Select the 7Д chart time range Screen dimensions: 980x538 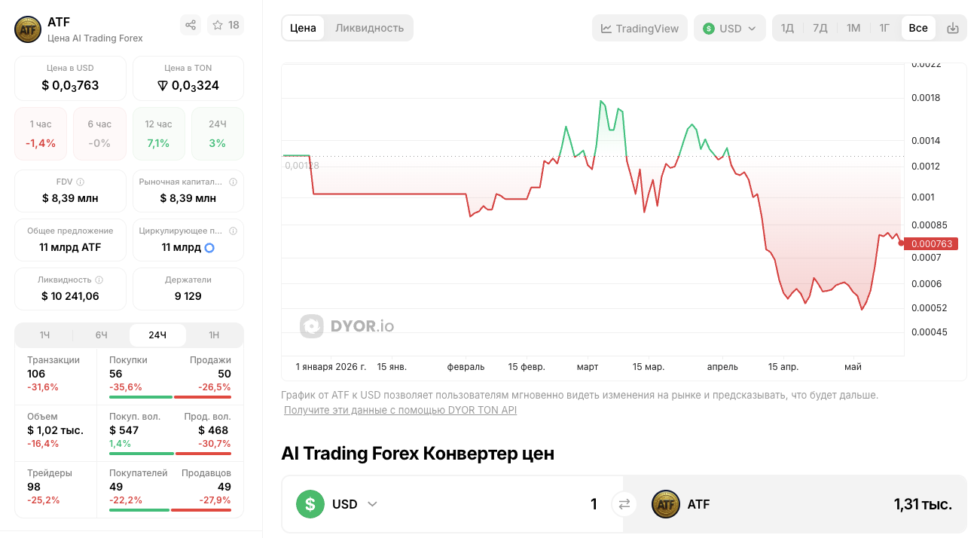pyautogui.click(x=820, y=28)
